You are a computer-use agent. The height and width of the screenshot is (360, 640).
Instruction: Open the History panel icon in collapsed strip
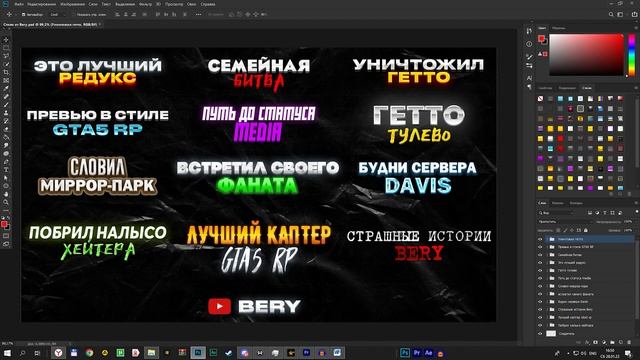[x=529, y=31]
